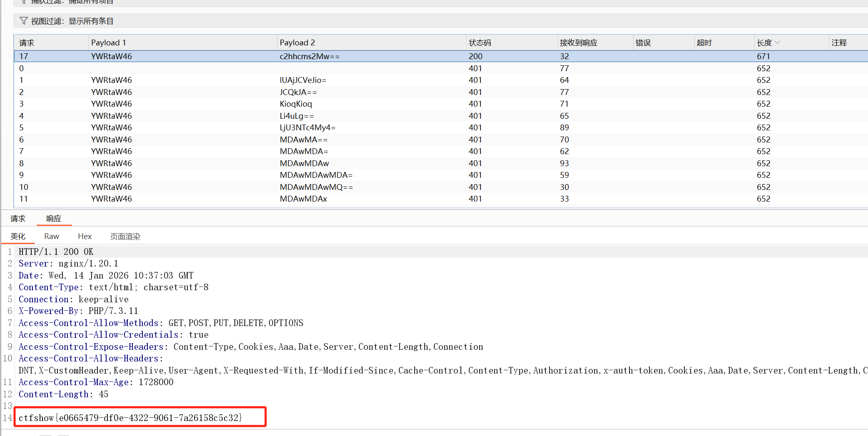This screenshot has width=868, height=436.
Task: Select row with payload MDAwMDAwMDA=
Action: tap(441, 175)
